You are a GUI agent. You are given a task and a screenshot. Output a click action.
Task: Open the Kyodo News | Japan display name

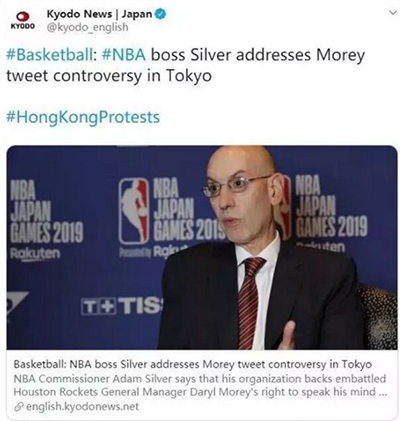pyautogui.click(x=99, y=14)
